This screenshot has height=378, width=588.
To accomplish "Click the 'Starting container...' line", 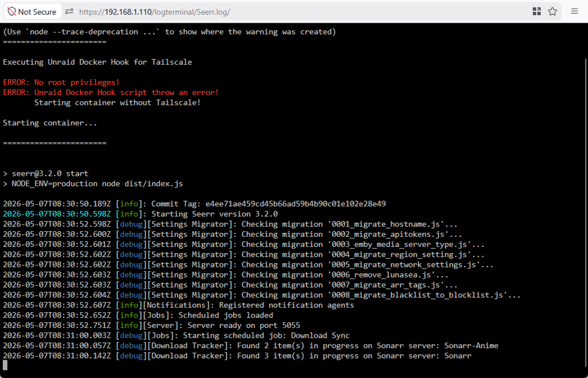I will click(x=50, y=123).
